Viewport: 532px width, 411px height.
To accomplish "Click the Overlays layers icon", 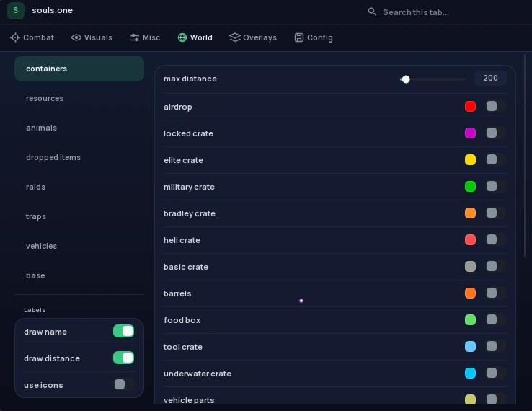I will pyautogui.click(x=234, y=37).
